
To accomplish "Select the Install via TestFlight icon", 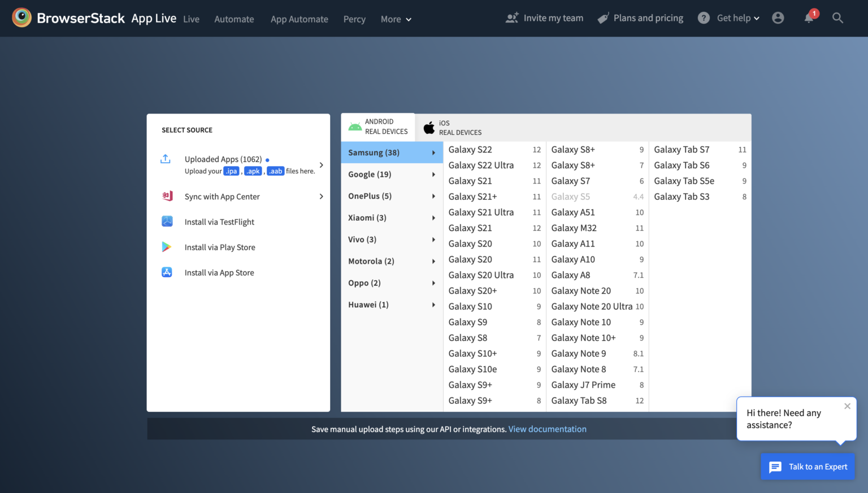I will pos(167,221).
